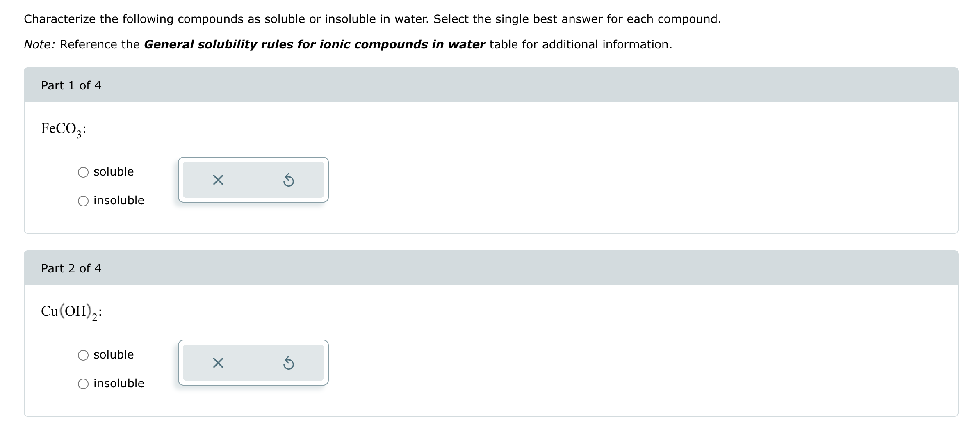
Task: Select soluble for FeCO3
Action: tap(83, 172)
